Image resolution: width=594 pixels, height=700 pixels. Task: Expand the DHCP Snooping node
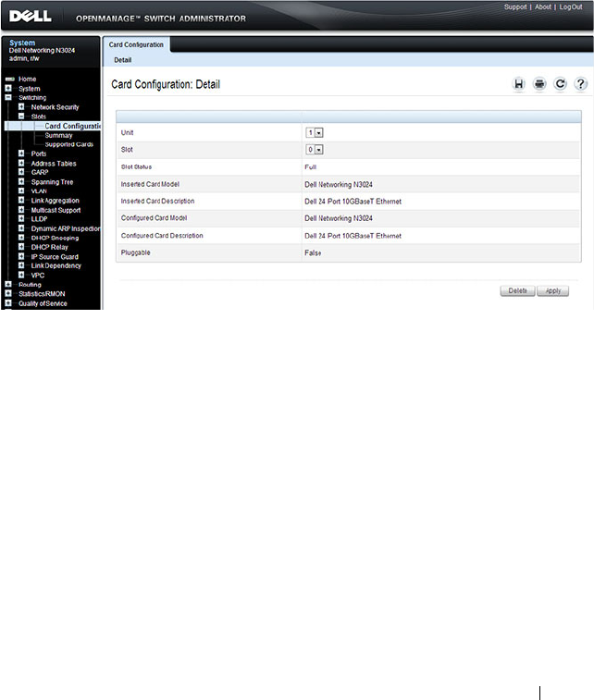point(21,238)
